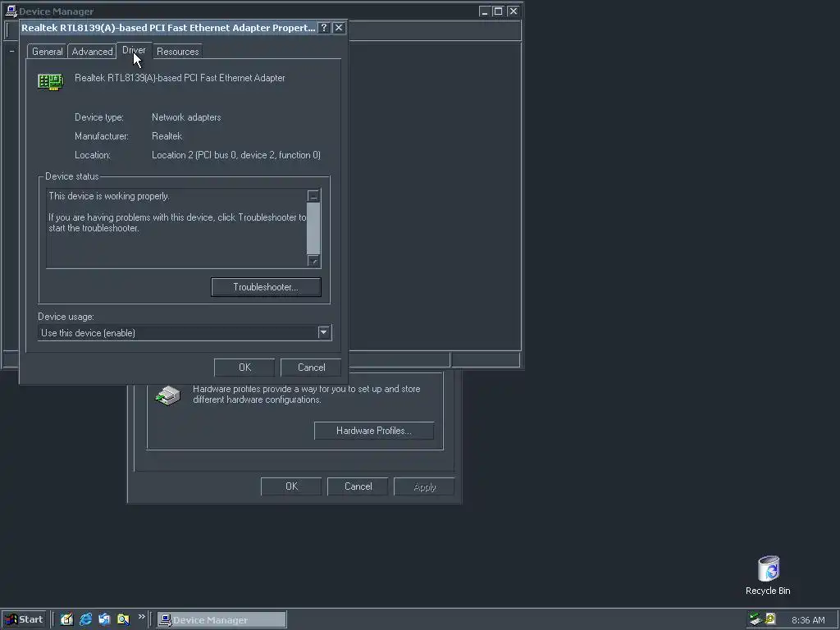The width and height of the screenshot is (840, 630).
Task: Maximize the Device Manager window
Action: pyautogui.click(x=498, y=11)
